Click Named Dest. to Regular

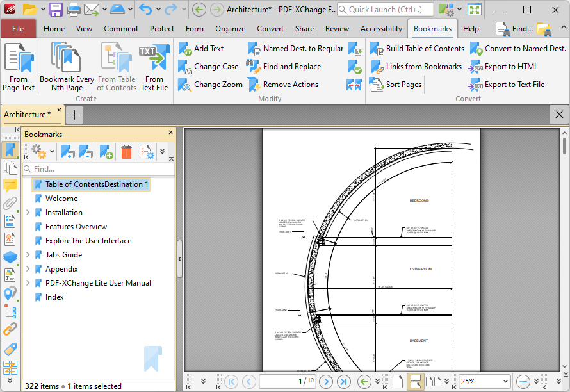[295, 49]
